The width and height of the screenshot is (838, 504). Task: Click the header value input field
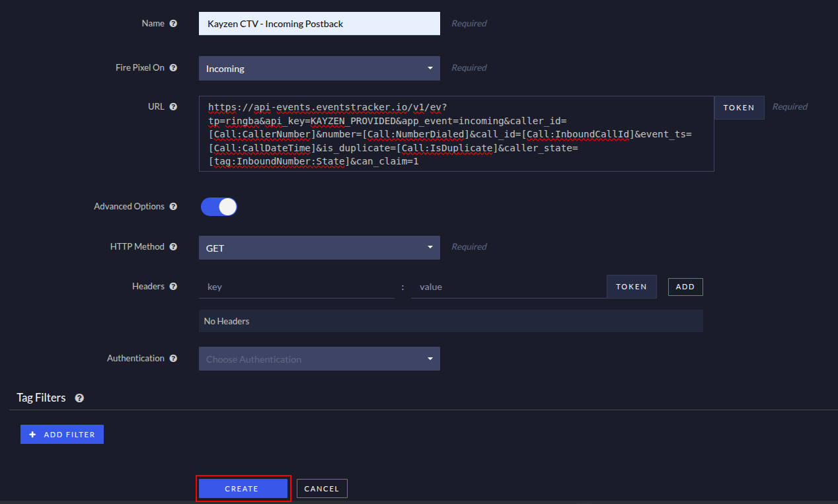tap(509, 287)
